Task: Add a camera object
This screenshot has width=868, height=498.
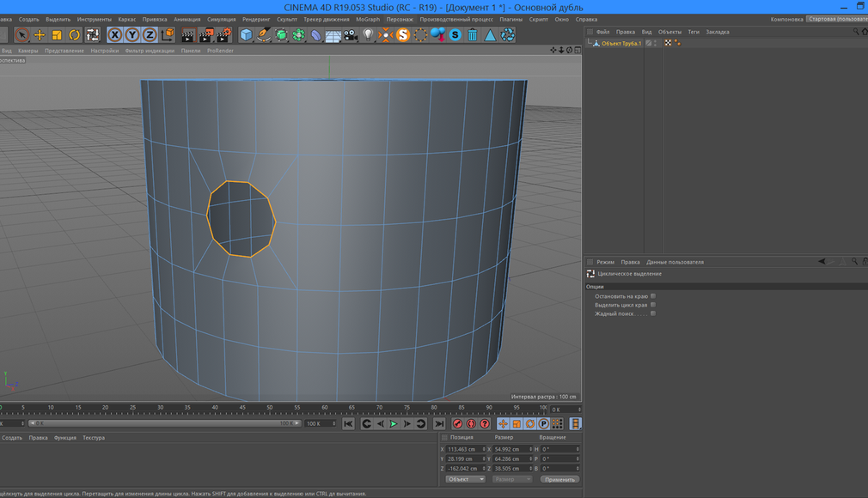Action: [351, 35]
